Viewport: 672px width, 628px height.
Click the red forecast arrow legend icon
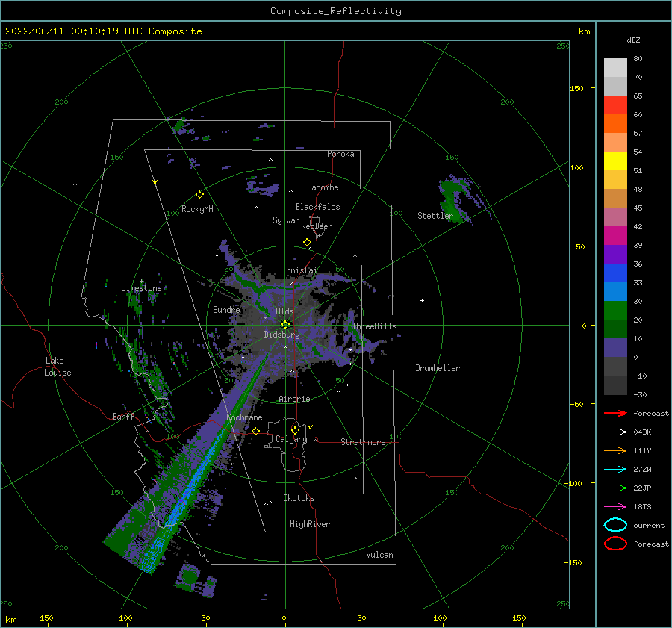point(615,413)
